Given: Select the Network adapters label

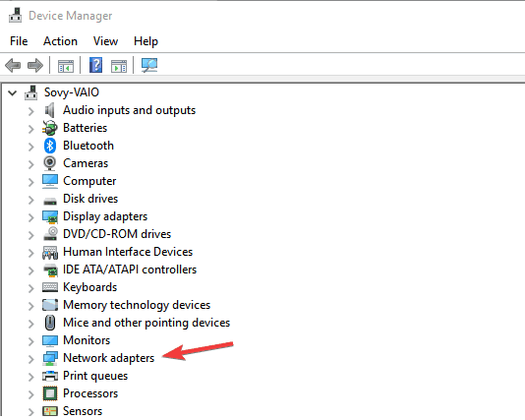Looking at the screenshot, I should point(109,358).
